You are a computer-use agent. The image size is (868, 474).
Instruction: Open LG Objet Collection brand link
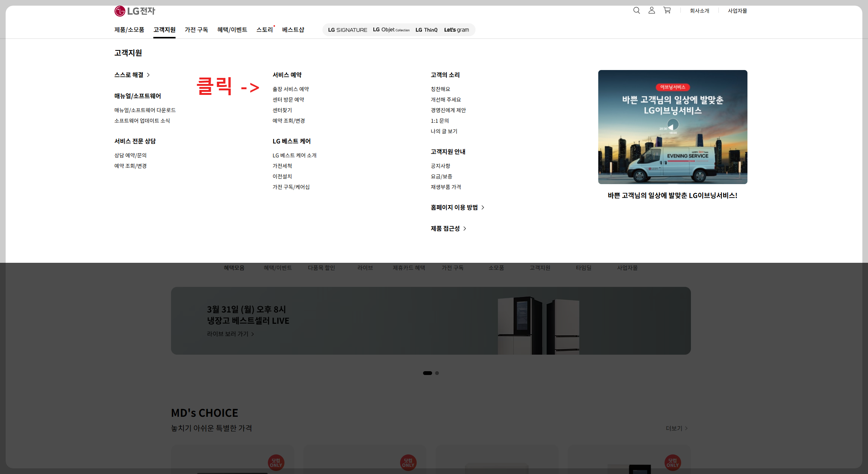point(391,30)
